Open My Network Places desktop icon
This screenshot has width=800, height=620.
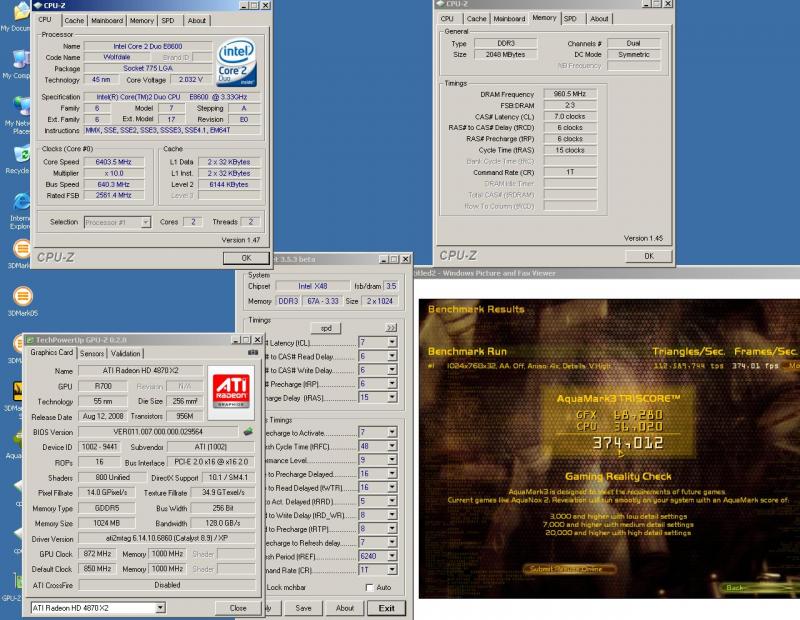[x=19, y=115]
